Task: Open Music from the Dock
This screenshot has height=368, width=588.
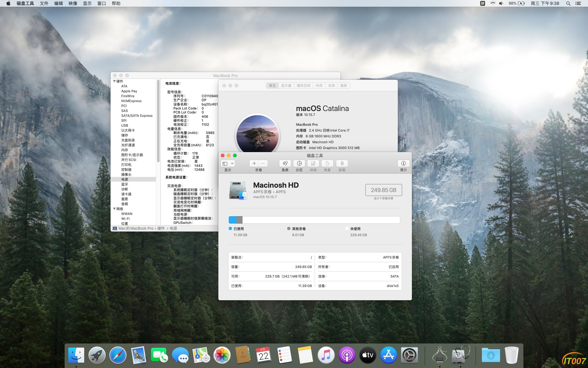Action: (326, 355)
